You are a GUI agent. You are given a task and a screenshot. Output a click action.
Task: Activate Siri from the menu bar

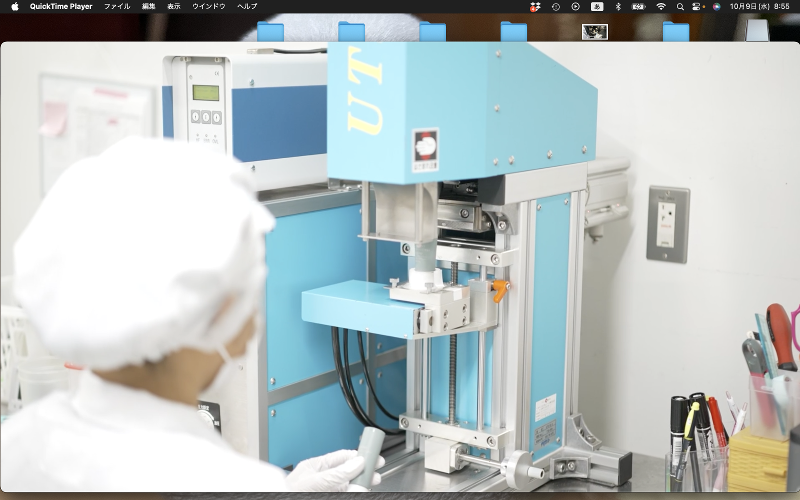pos(716,6)
